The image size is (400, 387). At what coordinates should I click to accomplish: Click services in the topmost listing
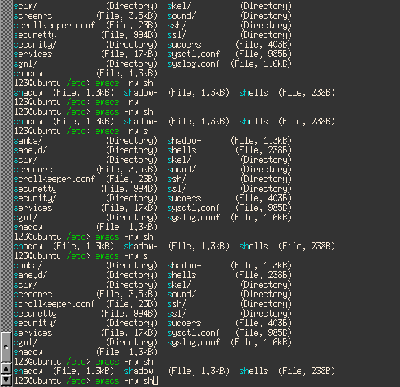point(33,54)
